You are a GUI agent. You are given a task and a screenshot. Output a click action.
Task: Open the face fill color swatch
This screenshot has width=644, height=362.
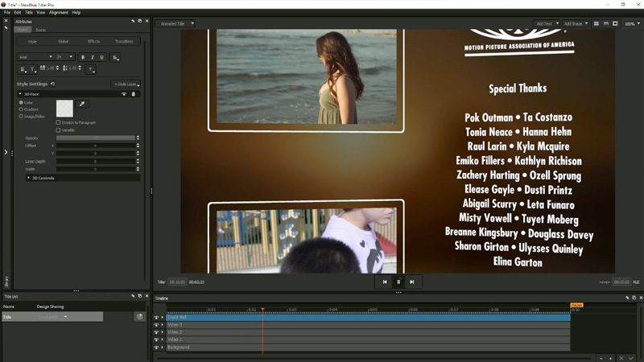(64, 109)
